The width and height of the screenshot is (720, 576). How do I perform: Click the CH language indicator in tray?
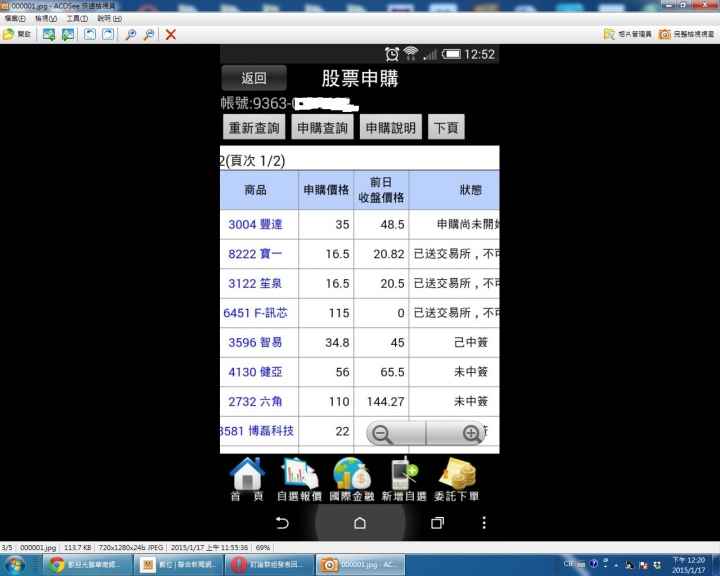pos(568,564)
